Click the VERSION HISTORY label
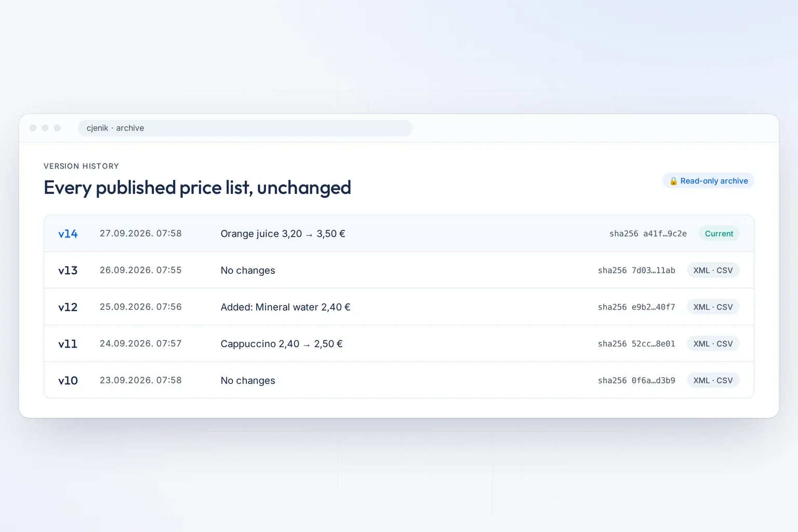798x532 pixels. pos(81,166)
